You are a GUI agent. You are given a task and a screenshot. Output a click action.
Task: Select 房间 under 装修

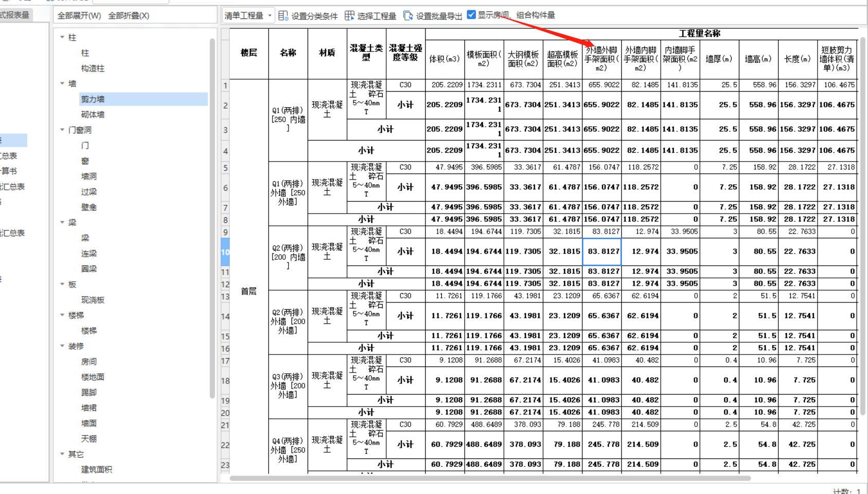click(x=88, y=361)
